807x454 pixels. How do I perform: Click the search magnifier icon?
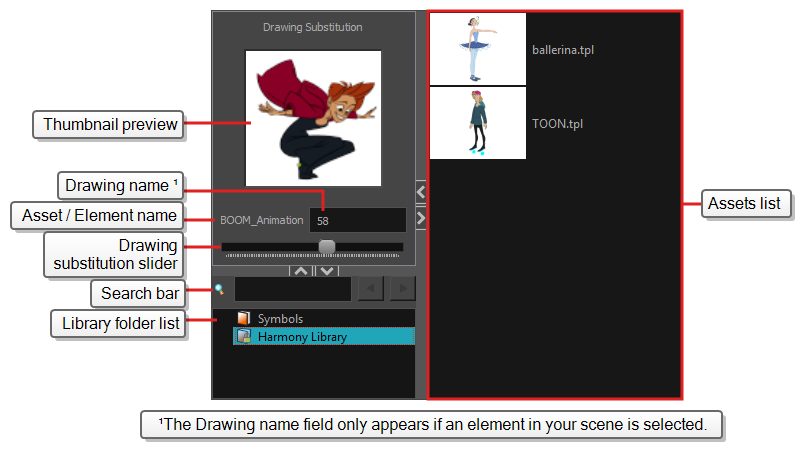click(x=219, y=290)
